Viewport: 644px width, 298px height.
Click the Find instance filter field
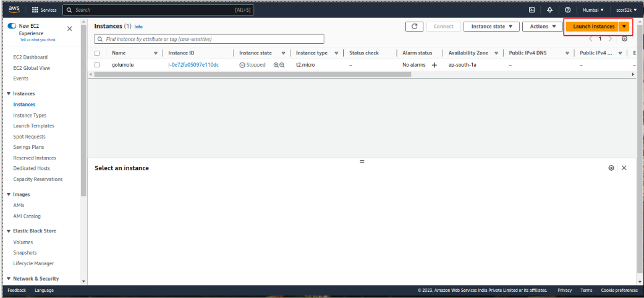(x=209, y=39)
